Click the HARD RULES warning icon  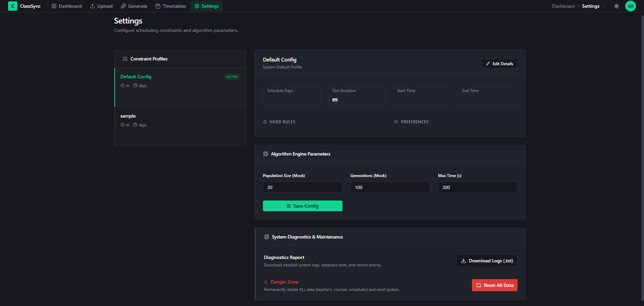(x=265, y=122)
